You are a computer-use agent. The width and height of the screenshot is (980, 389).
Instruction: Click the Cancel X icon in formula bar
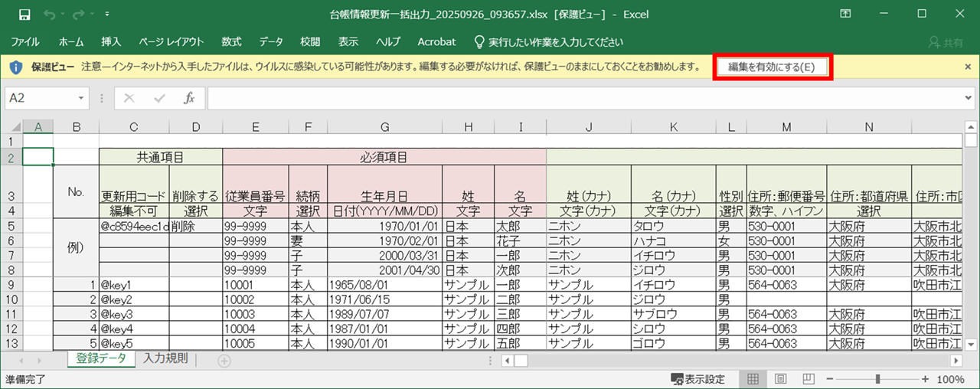129,98
